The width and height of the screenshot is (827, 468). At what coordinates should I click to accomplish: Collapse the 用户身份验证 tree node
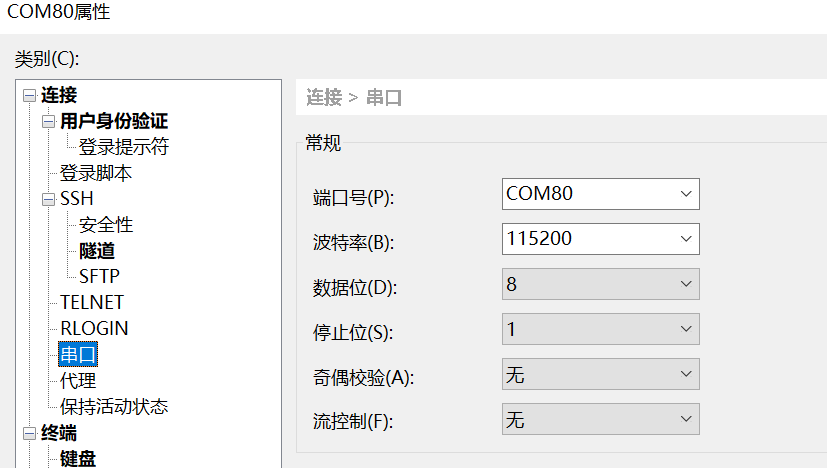[48, 122]
